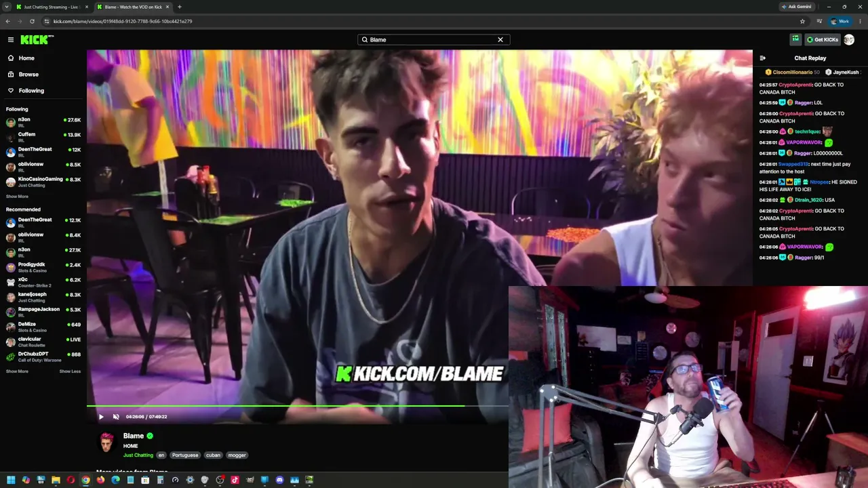Viewport: 868px width, 488px height.
Task: Open KinoCasinoGaming channel in the sidebar
Action: point(43,182)
